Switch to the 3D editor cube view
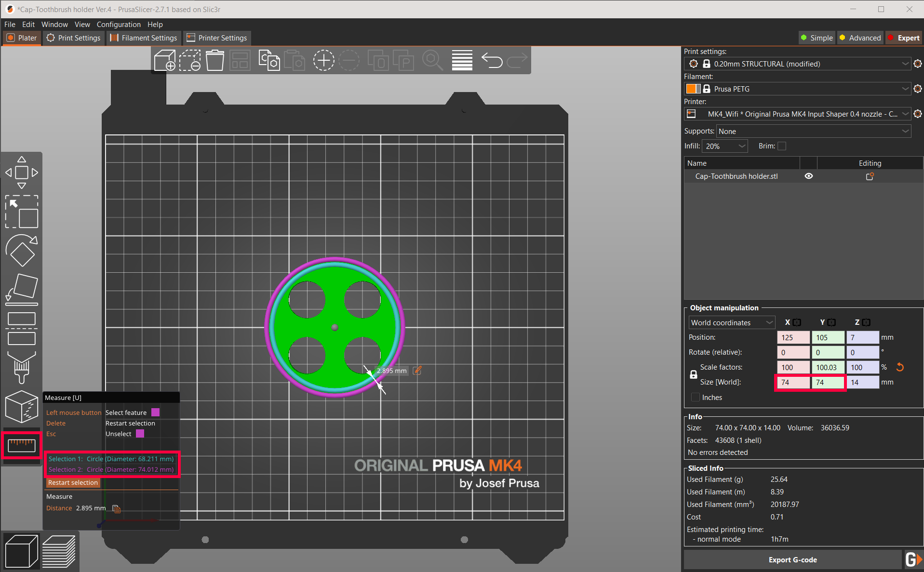 tap(22, 551)
